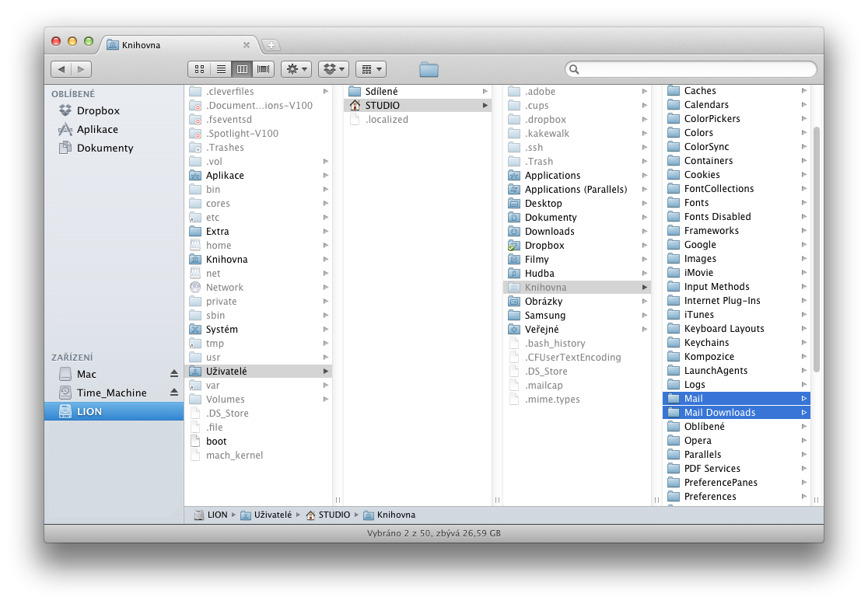Select the Keychains folder
Screen dimensions: 868x604
(706, 343)
